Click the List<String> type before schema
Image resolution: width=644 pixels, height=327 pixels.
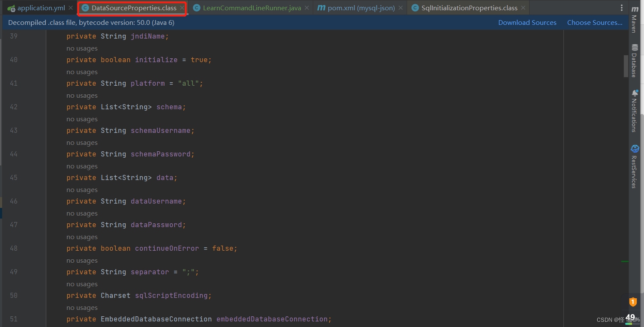(x=126, y=107)
